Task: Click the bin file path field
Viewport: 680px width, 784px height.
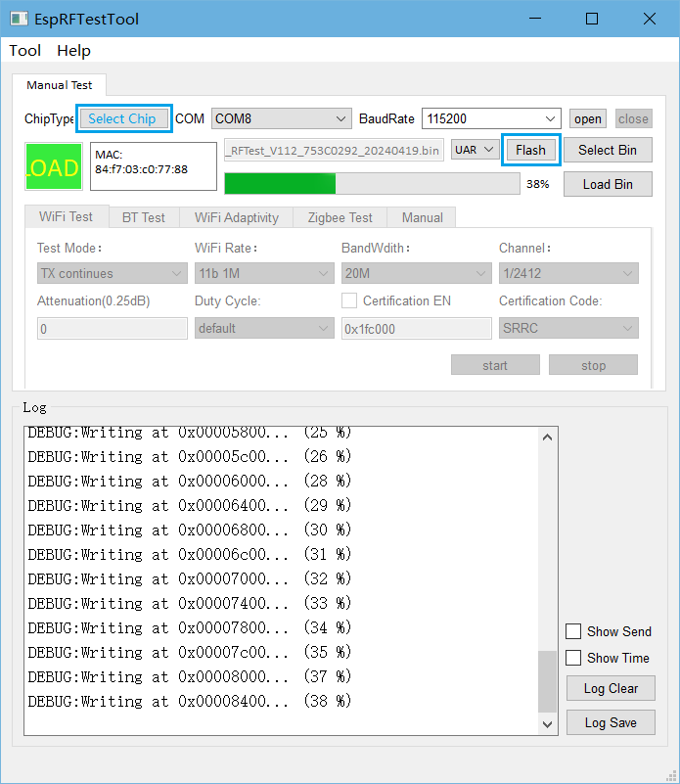Action: pos(334,150)
